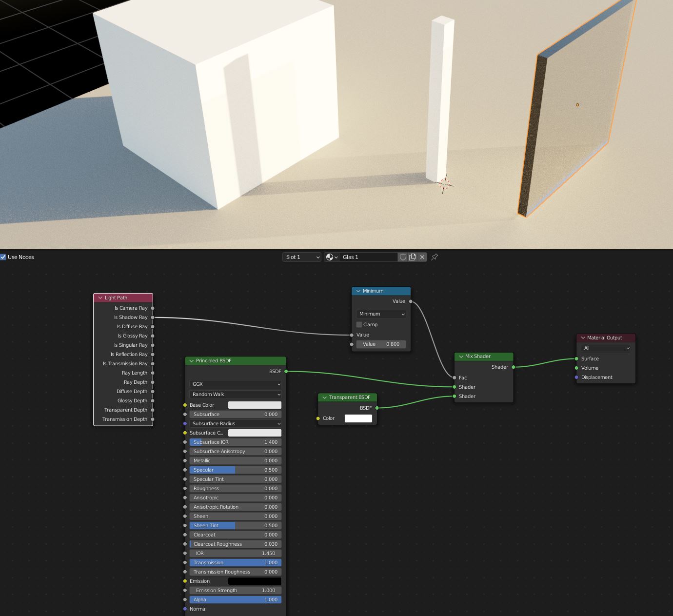Click the Material Output Surface socket
673x616 pixels.
(576, 359)
